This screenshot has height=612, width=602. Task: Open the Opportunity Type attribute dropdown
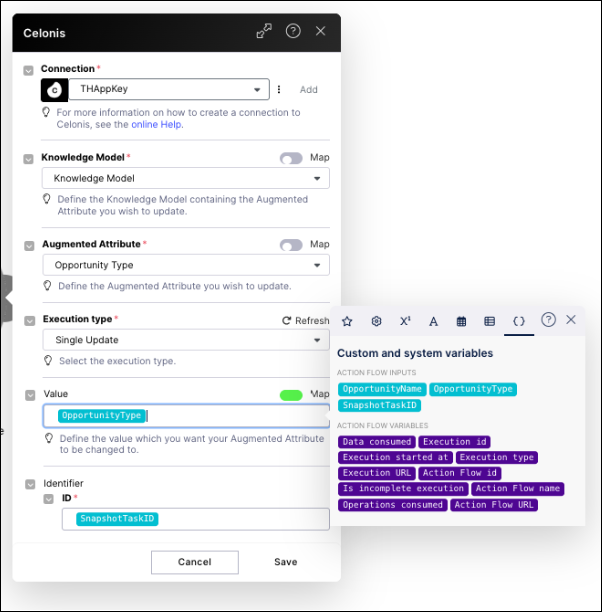coord(186,265)
